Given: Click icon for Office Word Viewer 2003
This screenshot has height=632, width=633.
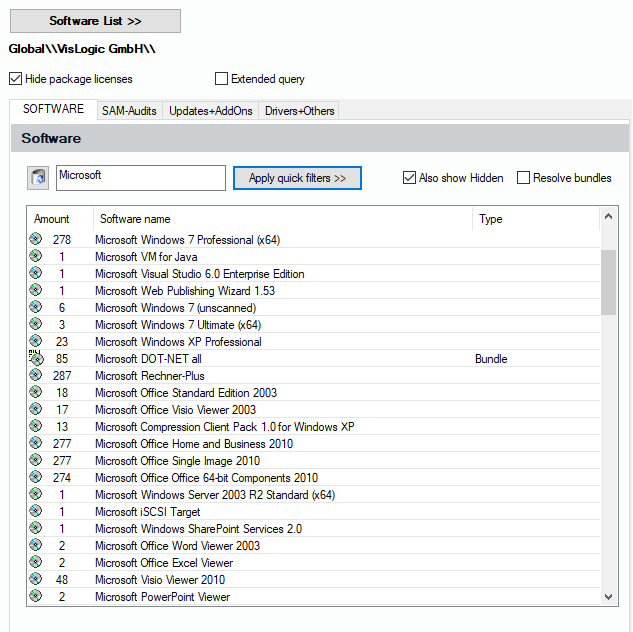Looking at the screenshot, I should tap(36, 545).
